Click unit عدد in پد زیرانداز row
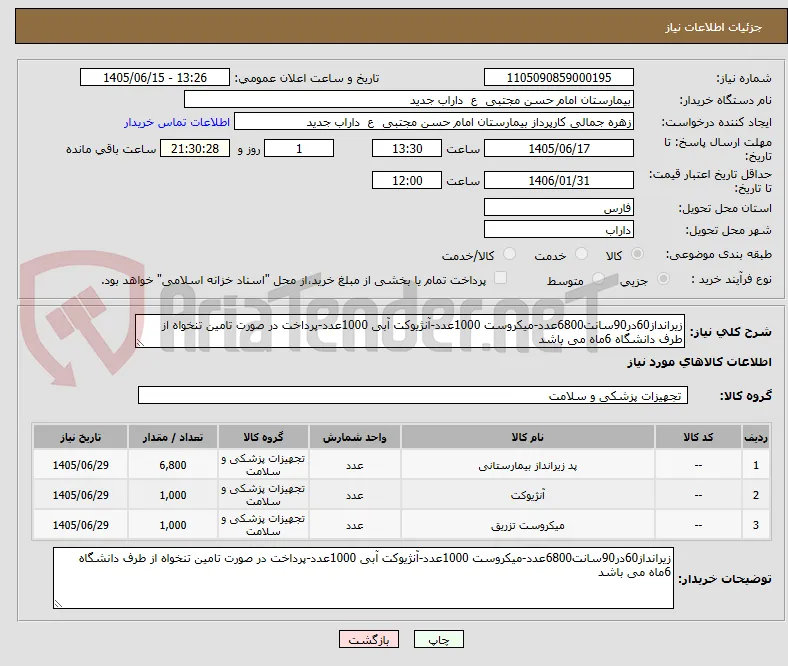Viewport: 788px width, 666px height. click(355, 465)
